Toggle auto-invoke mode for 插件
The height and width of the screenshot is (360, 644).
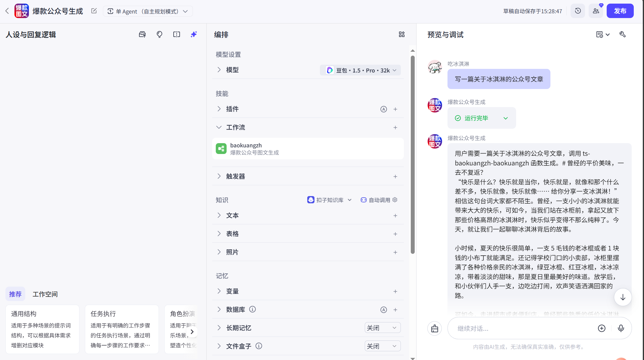coord(383,109)
